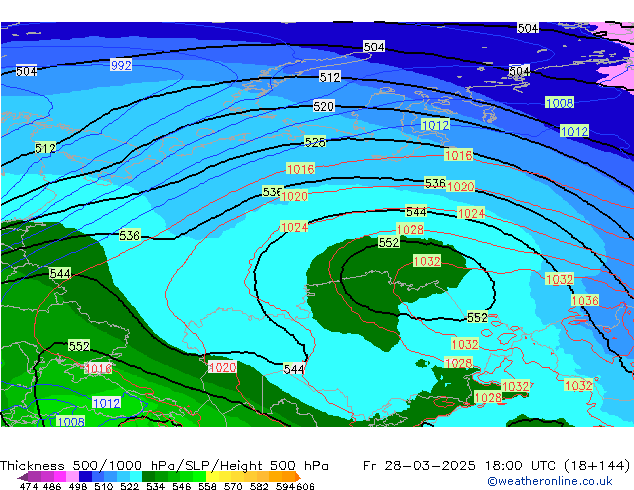634x490 pixels.
Task: Click the 528 height contour label
Action: coord(315,142)
